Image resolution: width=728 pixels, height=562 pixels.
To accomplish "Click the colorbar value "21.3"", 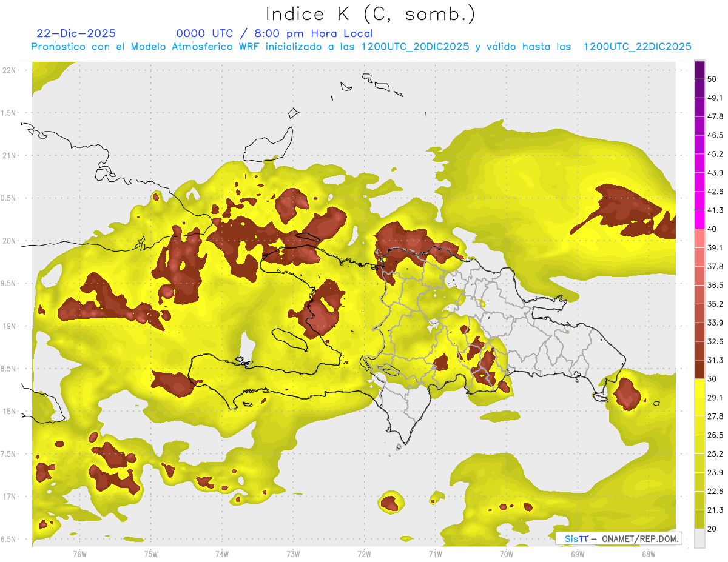I will (715, 510).
